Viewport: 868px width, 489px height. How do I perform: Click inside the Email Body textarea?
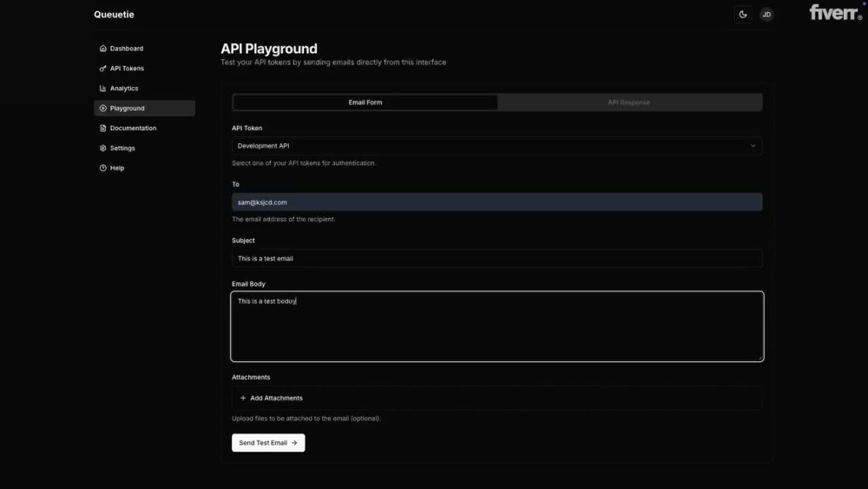[x=497, y=327]
